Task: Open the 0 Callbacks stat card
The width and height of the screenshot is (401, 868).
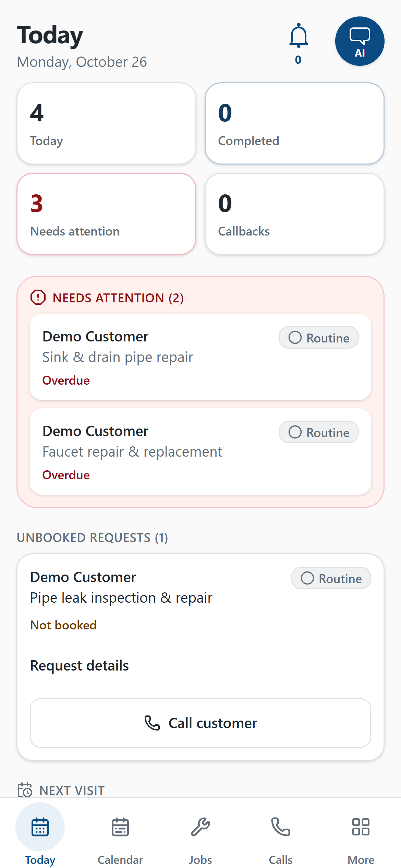Action: [294, 214]
